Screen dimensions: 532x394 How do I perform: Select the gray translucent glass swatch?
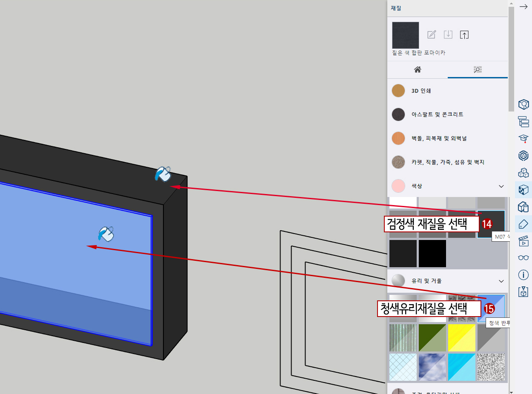(491, 338)
